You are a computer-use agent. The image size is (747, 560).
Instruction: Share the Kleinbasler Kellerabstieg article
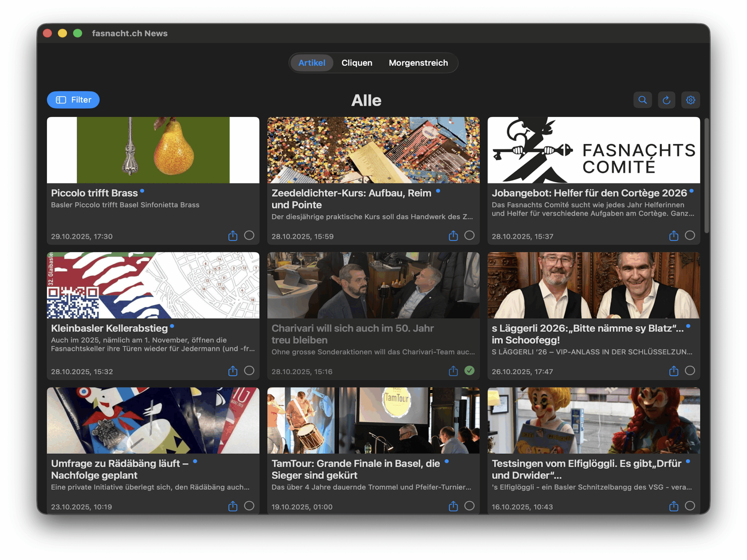233,371
